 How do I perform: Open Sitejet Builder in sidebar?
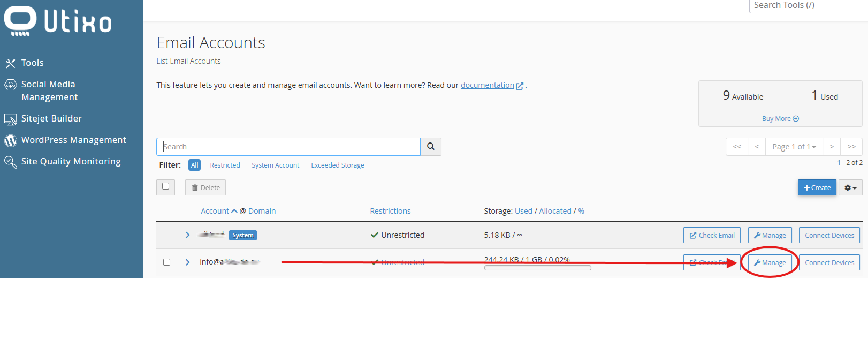pos(51,119)
